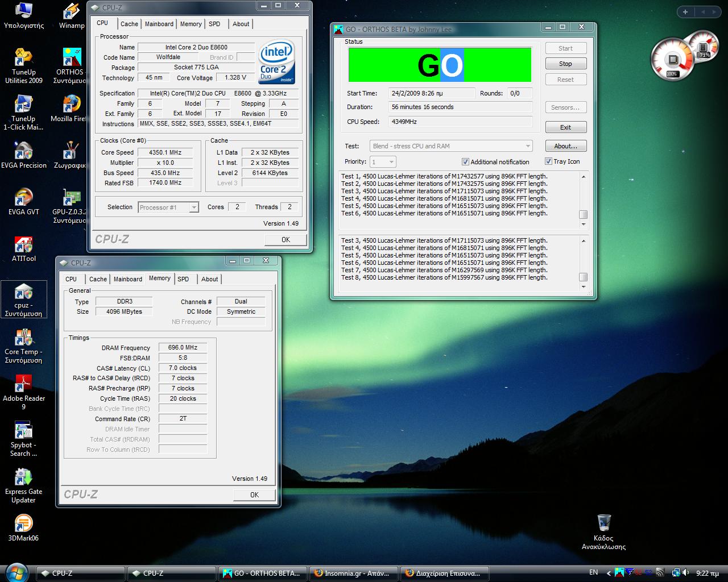This screenshot has width=728, height=582.
Task: Open the Processor #1 Selection dropdown
Action: (168, 207)
